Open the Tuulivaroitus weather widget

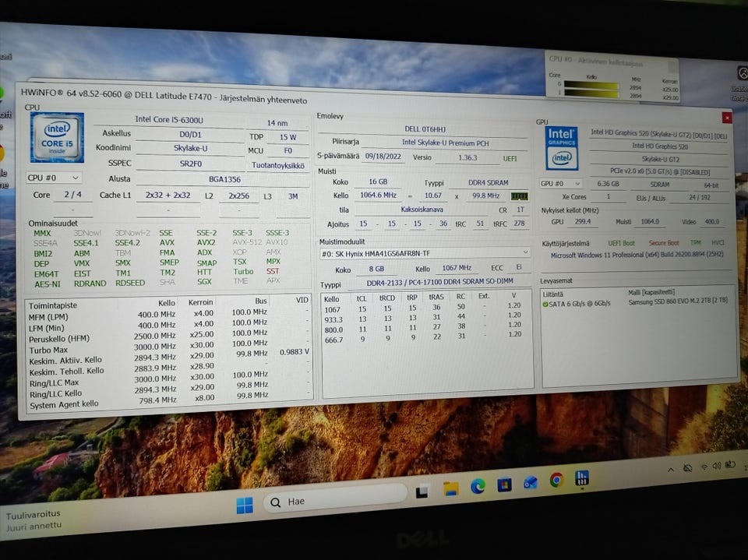(x=34, y=520)
